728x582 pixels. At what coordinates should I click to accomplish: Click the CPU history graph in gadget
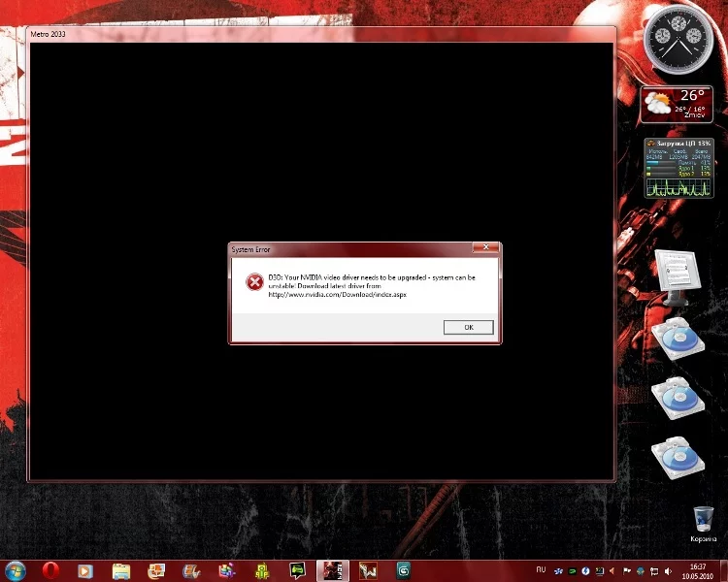pyautogui.click(x=678, y=188)
